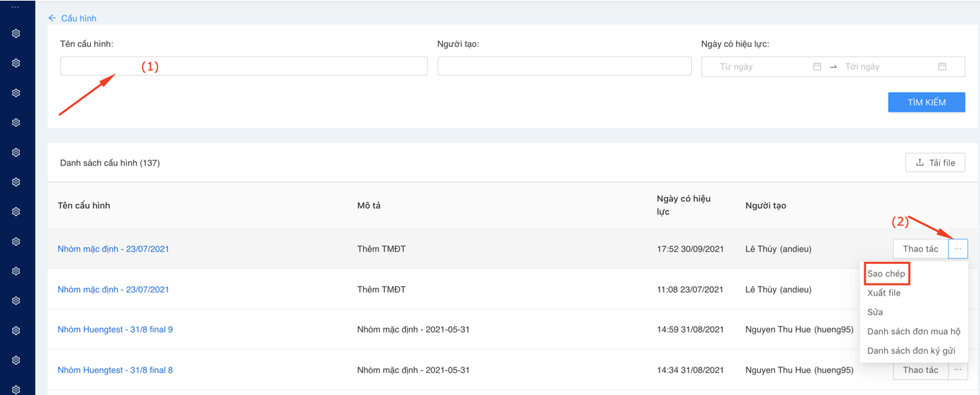Click the upload icon in Tải file button
The height and width of the screenshot is (395, 980).
pos(919,163)
